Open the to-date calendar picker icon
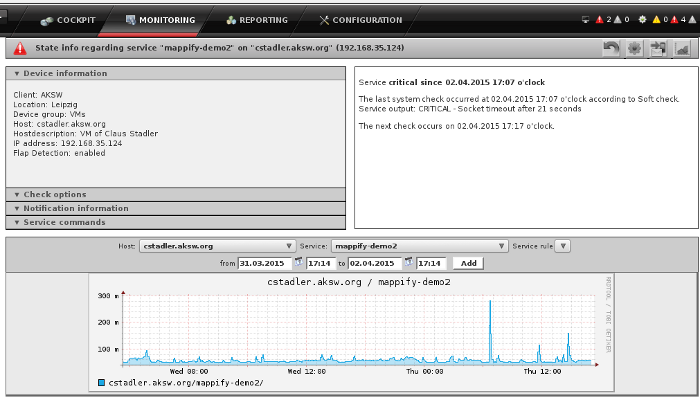Image resolution: width=700 pixels, height=400 pixels. 408,262
